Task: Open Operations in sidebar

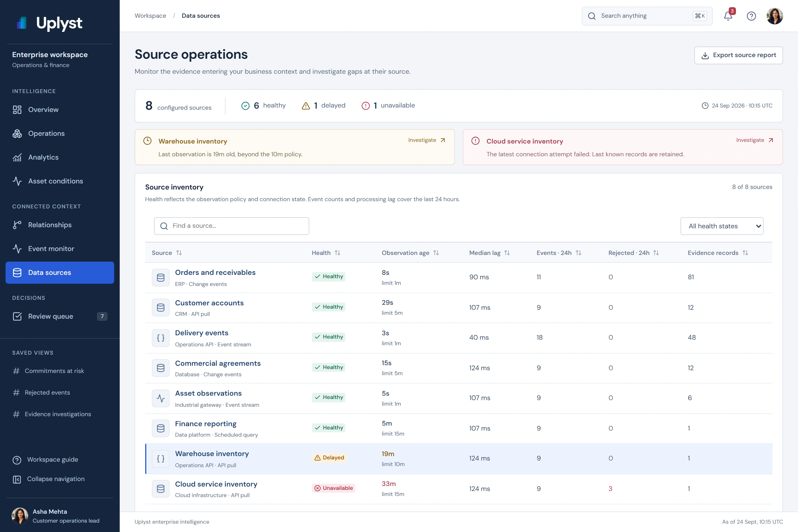Action: (60, 133)
